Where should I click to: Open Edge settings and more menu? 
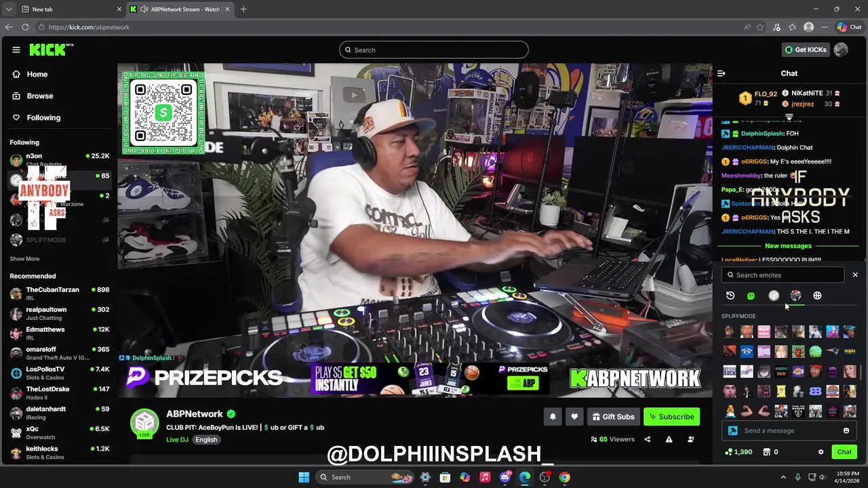(823, 27)
